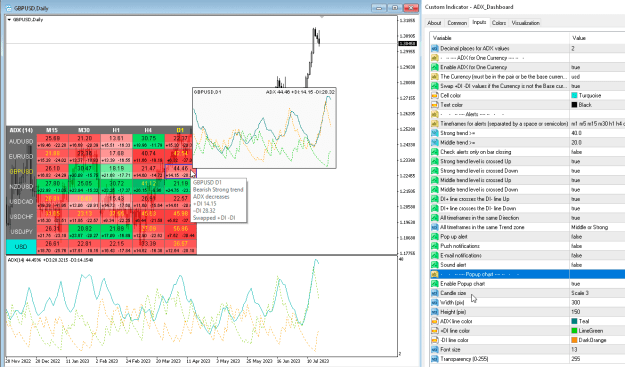The image size is (625, 367).
Task: Select the Trend zone value Middle or Strong
Action: (590, 227)
